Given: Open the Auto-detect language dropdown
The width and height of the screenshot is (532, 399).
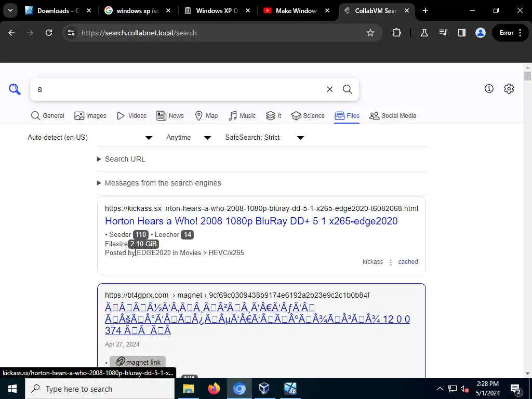Looking at the screenshot, I should 90,137.
